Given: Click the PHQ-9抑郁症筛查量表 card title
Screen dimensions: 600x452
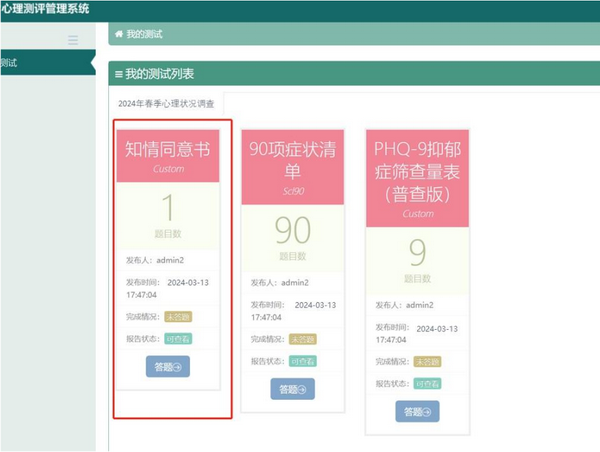Looking at the screenshot, I should click(416, 172).
